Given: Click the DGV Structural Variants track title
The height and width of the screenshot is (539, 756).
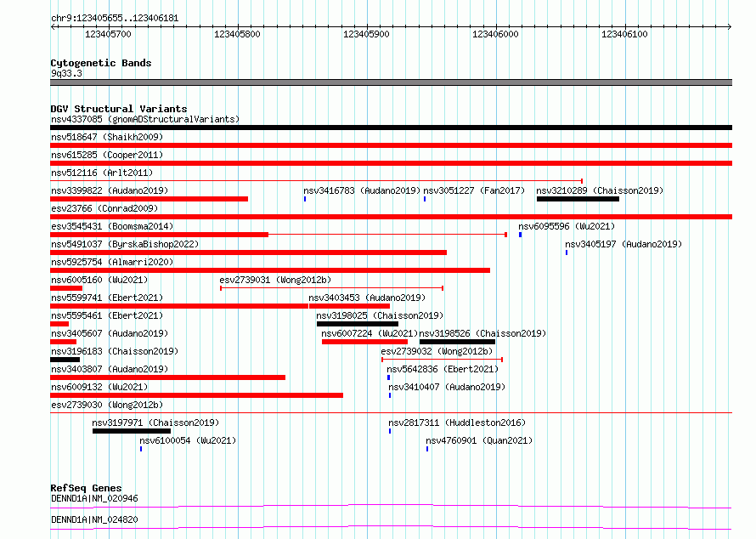Looking at the screenshot, I should 119,109.
